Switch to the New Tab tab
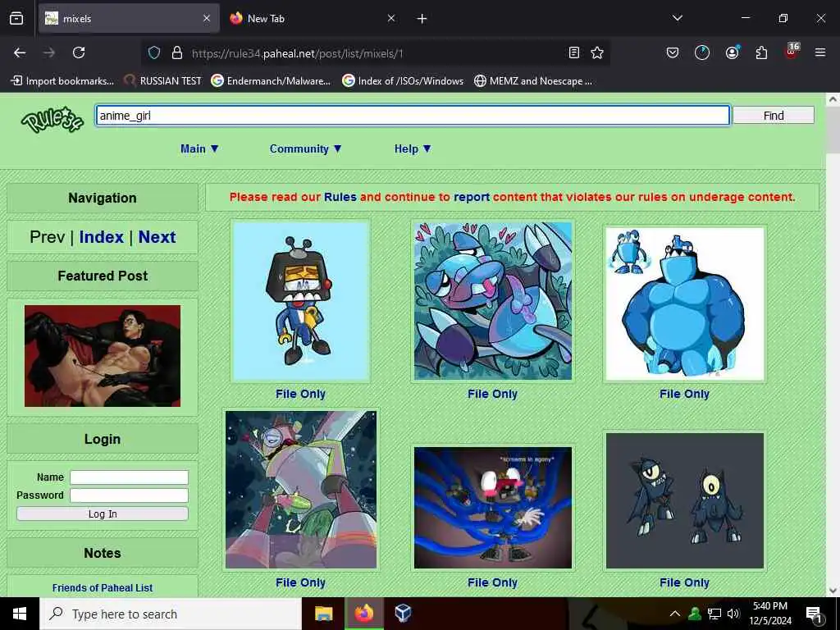840x630 pixels. [x=313, y=19]
